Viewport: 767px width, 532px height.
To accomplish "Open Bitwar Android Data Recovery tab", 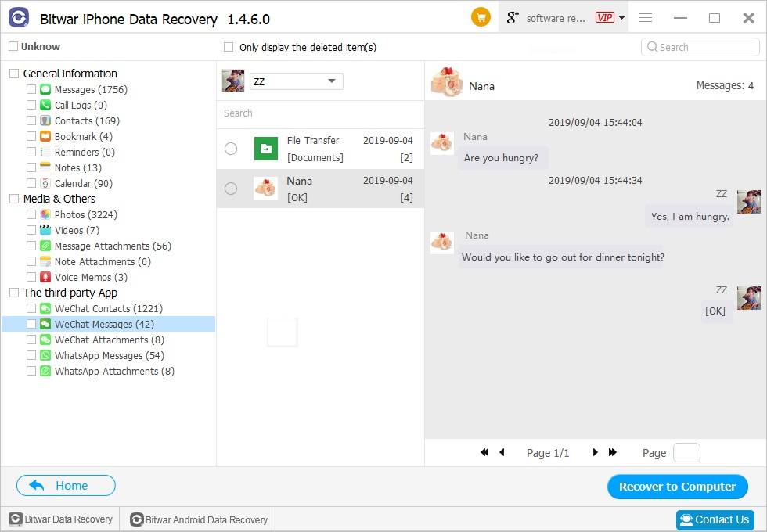I will pyautogui.click(x=200, y=519).
